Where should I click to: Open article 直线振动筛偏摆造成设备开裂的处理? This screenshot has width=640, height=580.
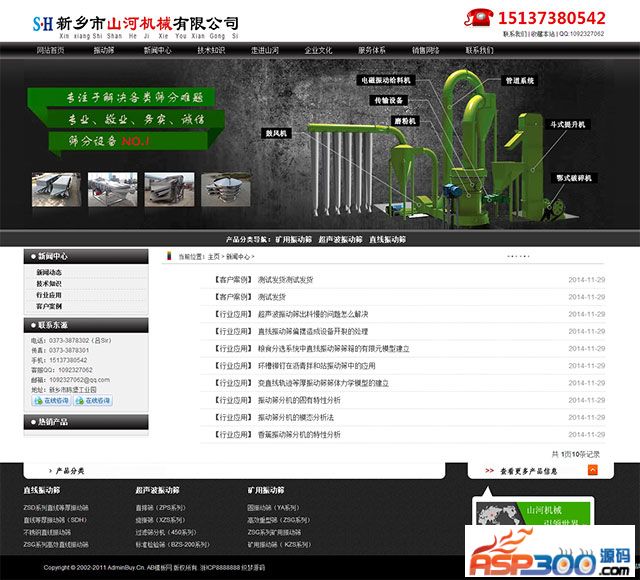pyautogui.click(x=313, y=331)
